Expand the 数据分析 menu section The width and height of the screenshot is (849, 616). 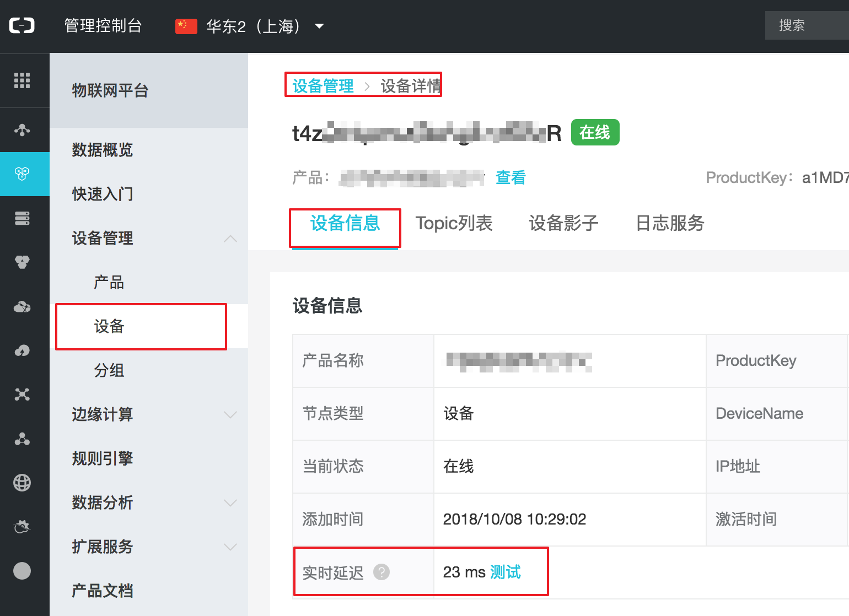coord(230,502)
